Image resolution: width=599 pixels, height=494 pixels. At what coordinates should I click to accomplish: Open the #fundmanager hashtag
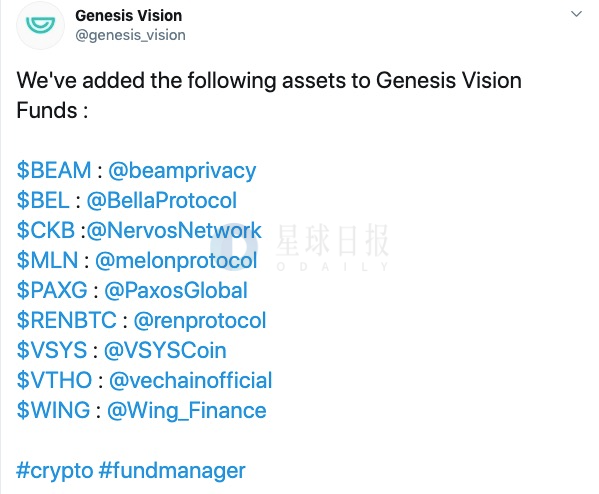click(172, 471)
